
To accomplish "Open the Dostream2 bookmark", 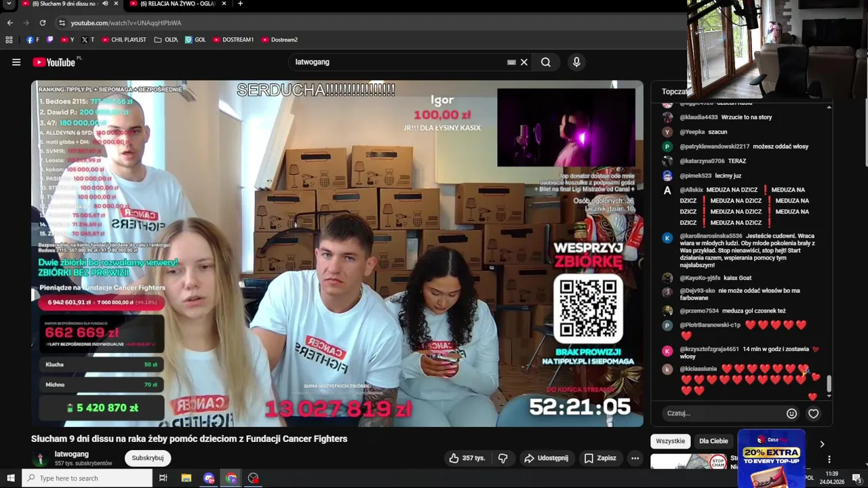I will click(279, 40).
